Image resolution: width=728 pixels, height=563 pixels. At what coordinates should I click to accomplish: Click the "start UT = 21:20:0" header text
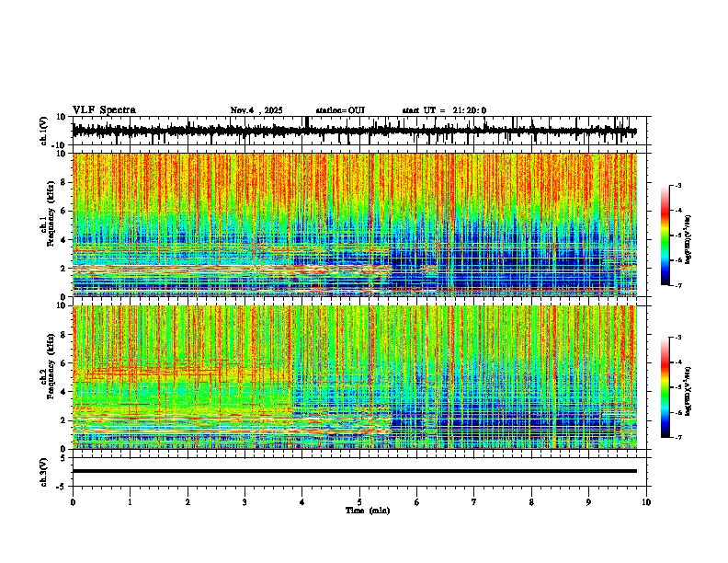(444, 110)
